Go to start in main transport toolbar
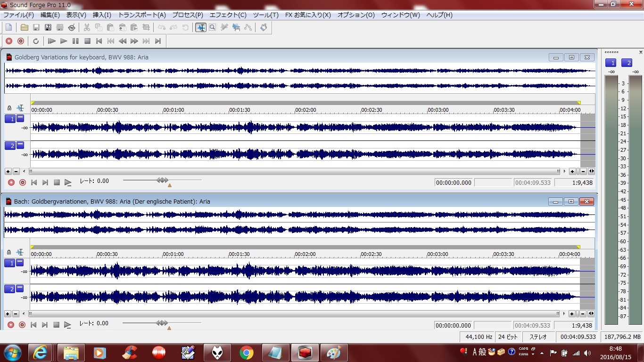 pos(99,41)
